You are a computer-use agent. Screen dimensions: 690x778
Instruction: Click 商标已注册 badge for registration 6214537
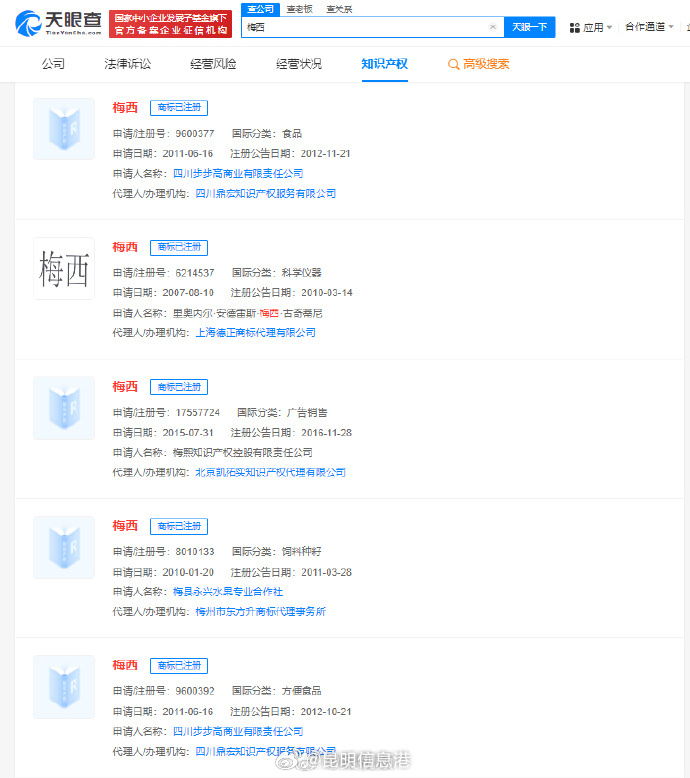[x=179, y=247]
